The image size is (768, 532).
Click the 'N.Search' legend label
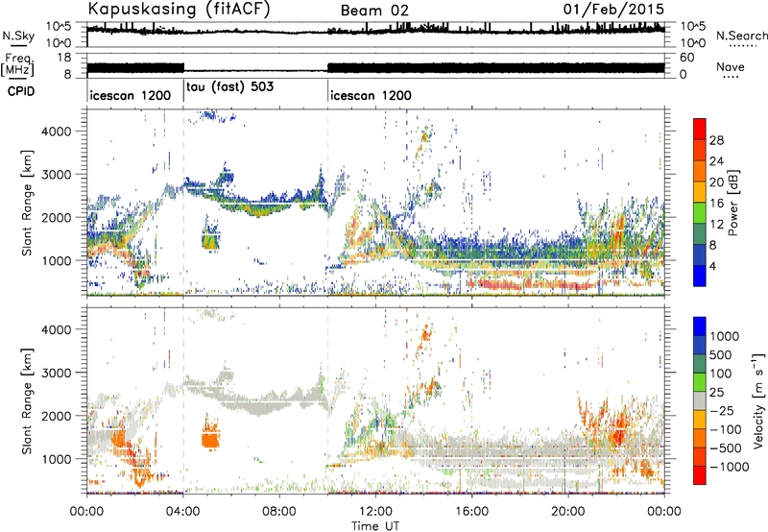point(741,36)
